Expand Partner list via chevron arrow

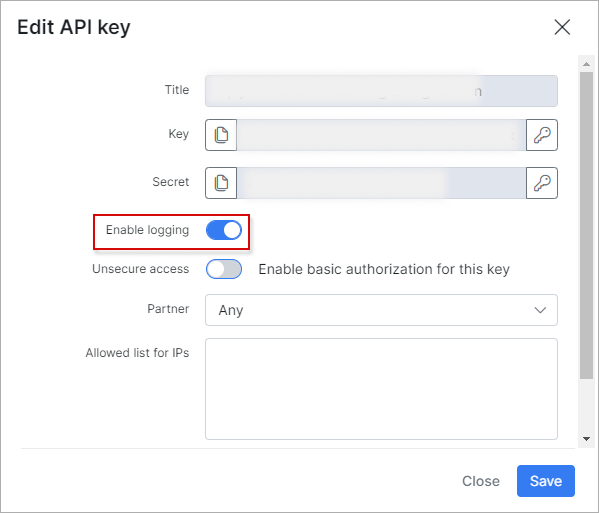[540, 310]
